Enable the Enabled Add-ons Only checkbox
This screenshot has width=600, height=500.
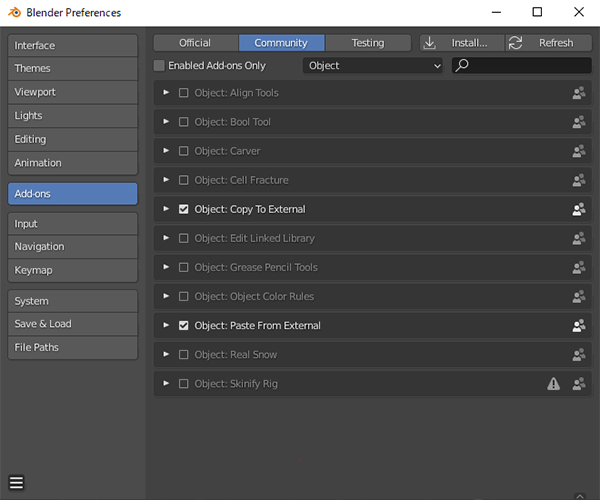pyautogui.click(x=160, y=66)
